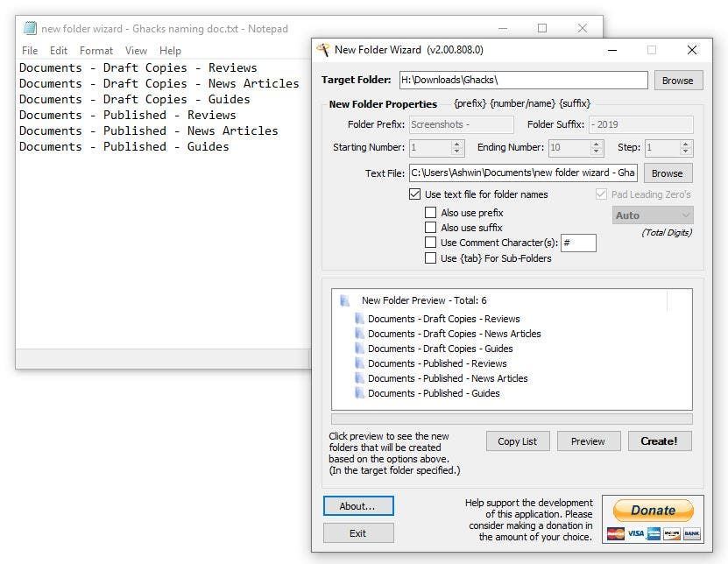Click the Folder Suffix field
Image resolution: width=728 pixels, height=564 pixels.
coord(640,124)
